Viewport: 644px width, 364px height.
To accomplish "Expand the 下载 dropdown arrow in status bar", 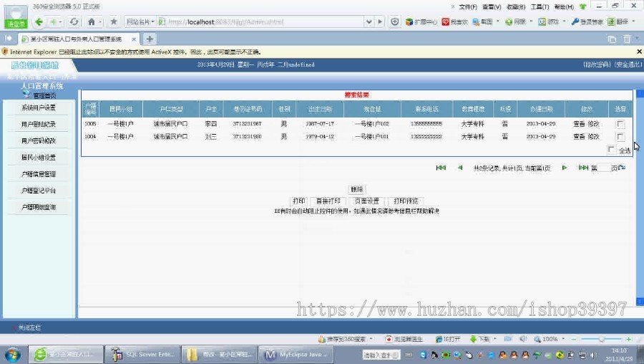I will [495, 339].
